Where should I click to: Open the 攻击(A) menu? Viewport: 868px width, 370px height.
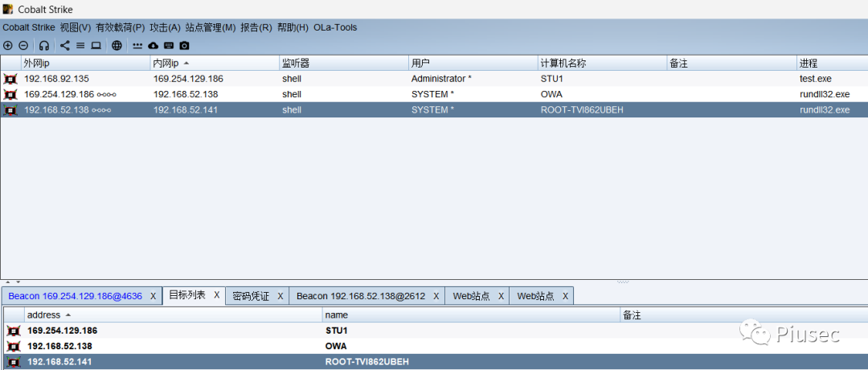pos(165,27)
